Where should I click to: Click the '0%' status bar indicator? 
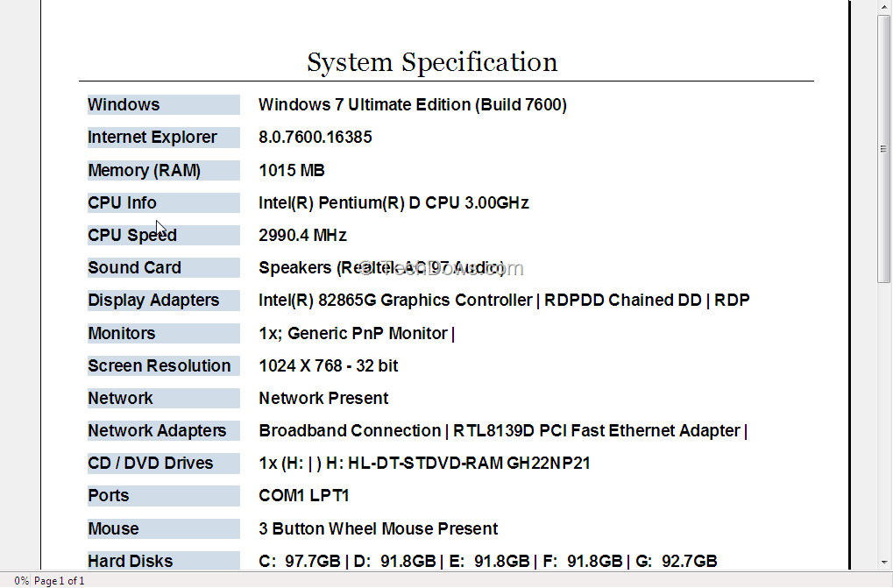point(21,581)
